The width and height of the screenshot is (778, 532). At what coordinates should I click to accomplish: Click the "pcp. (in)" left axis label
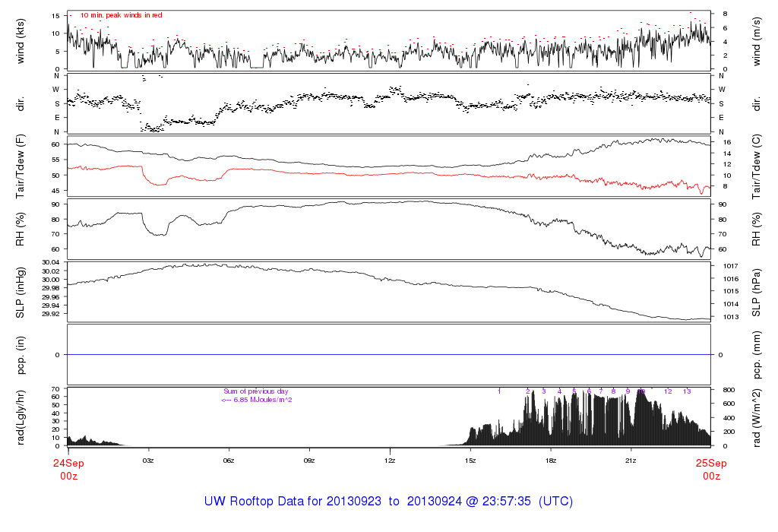tap(21, 355)
